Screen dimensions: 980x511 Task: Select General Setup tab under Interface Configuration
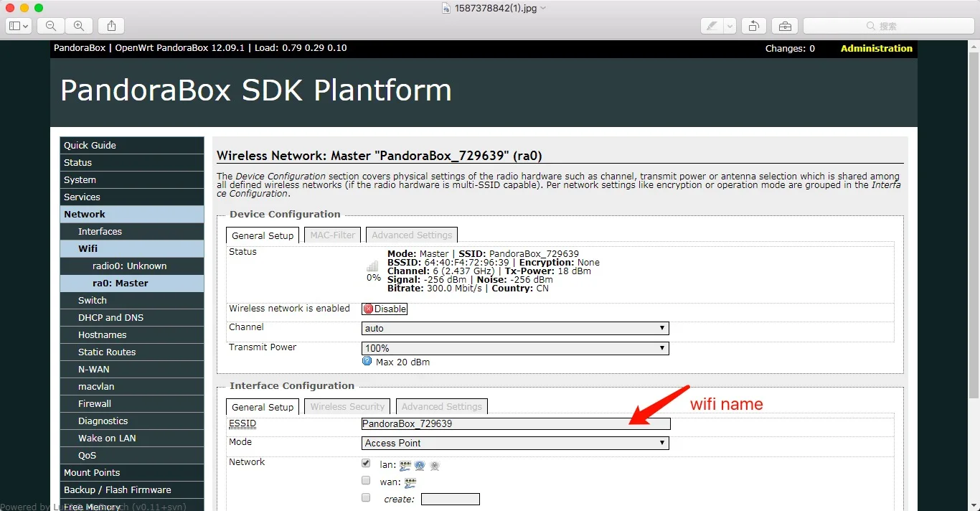coord(263,407)
